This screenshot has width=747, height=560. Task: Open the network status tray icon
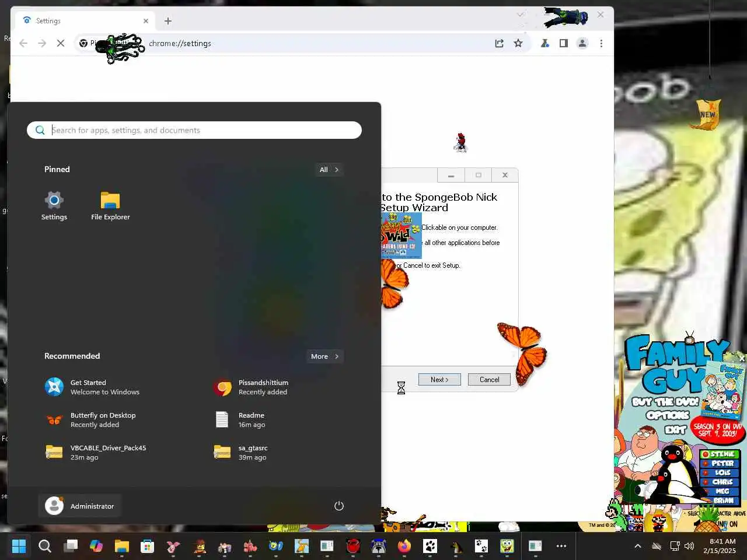pos(675,546)
